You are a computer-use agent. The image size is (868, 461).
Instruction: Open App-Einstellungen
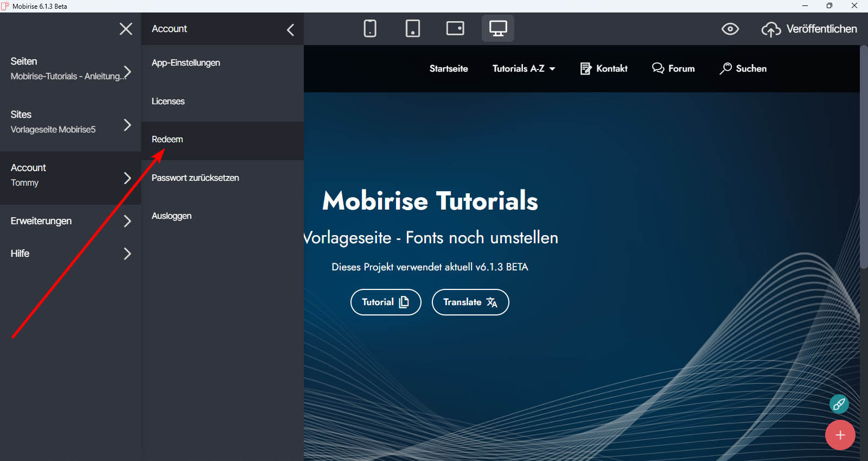(x=186, y=63)
